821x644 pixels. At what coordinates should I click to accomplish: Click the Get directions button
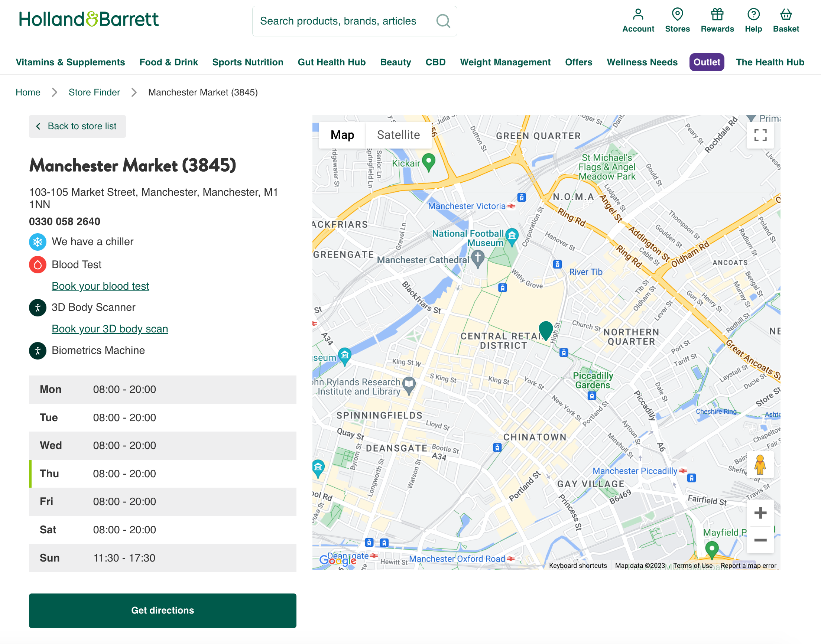pos(163,611)
